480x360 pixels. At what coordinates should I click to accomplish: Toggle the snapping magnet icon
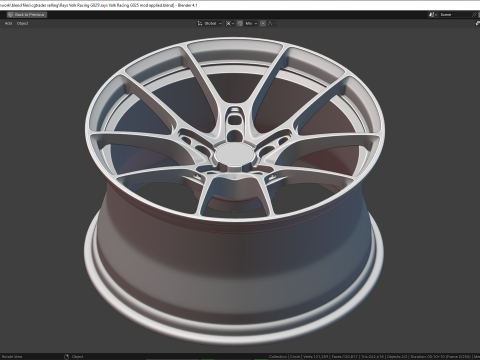(x=240, y=23)
